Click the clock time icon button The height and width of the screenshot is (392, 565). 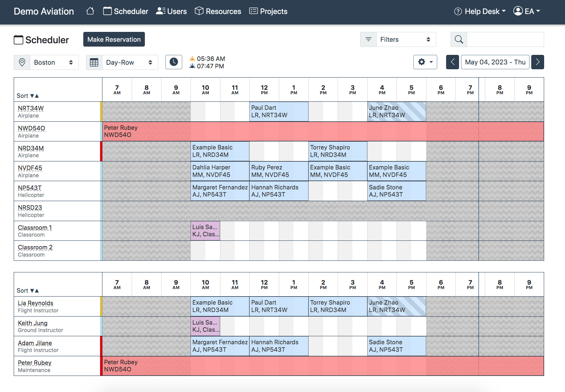(174, 62)
